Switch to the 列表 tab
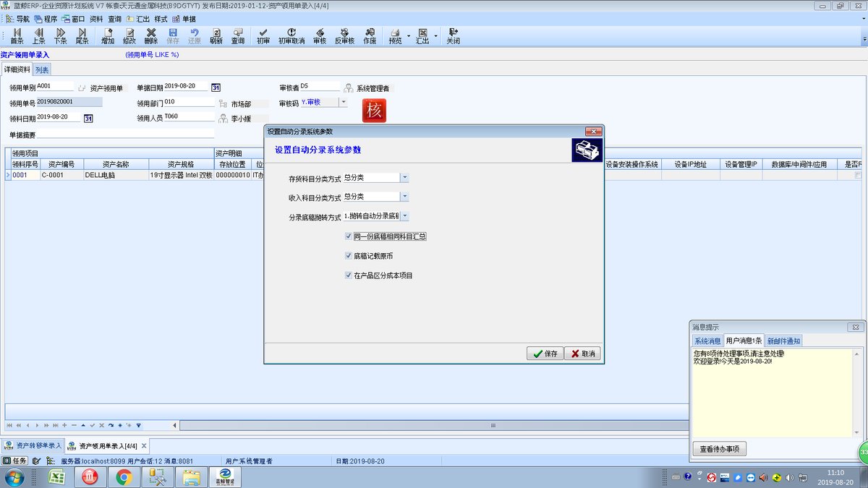Screen dimensions: 868x488 click(42, 69)
